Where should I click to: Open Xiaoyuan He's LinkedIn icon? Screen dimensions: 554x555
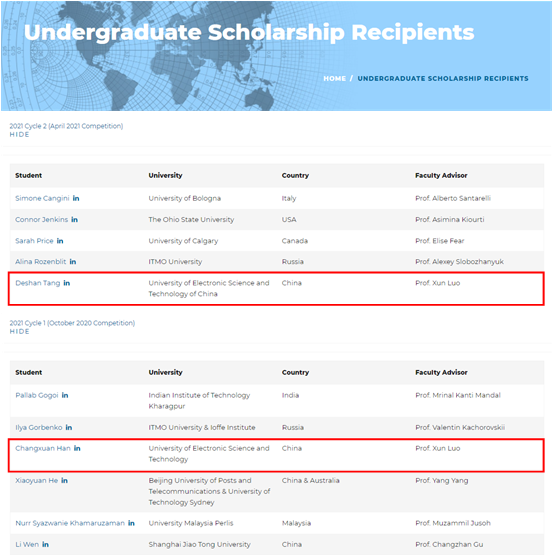click(64, 480)
